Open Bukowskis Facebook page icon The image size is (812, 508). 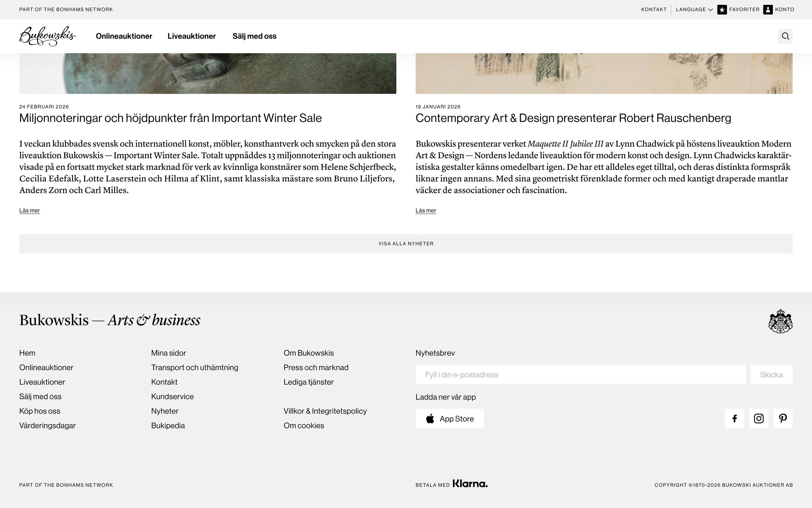pos(734,418)
